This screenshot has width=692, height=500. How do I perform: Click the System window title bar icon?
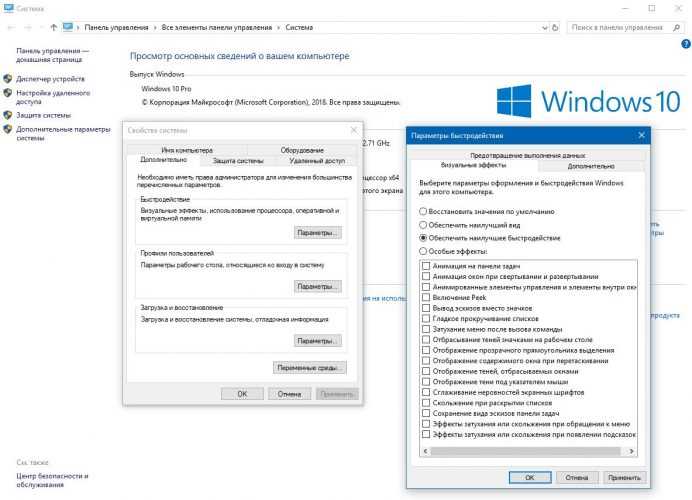click(x=8, y=8)
